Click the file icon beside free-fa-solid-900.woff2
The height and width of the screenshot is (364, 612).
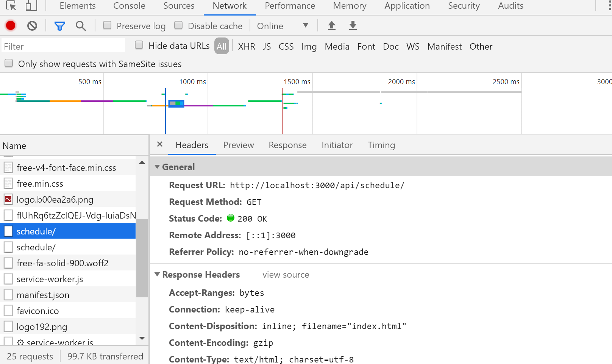pyautogui.click(x=8, y=263)
